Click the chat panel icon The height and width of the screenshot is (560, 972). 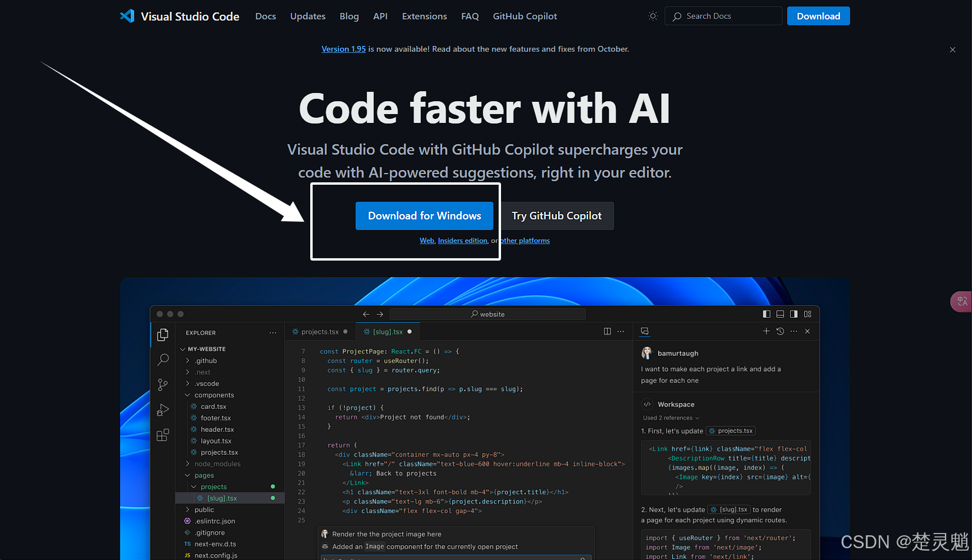645,332
